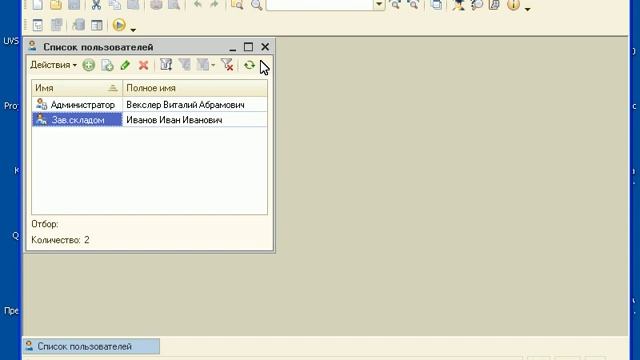Select the Зав.складом user row
Screen dimensions: 640x360
pos(149,120)
